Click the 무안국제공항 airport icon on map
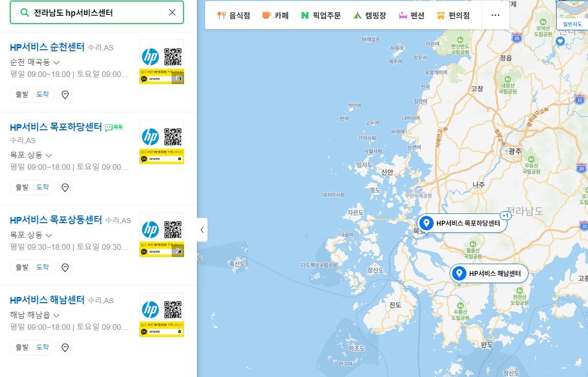This screenshot has width=588, height=377. click(418, 189)
